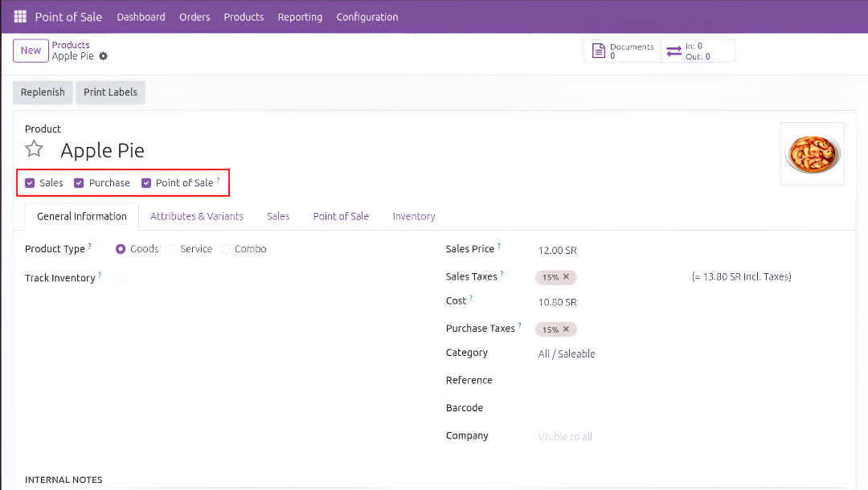Image resolution: width=868 pixels, height=490 pixels.
Task: Click the gear icon beside Apple Pie breadcrumb
Action: tap(103, 56)
